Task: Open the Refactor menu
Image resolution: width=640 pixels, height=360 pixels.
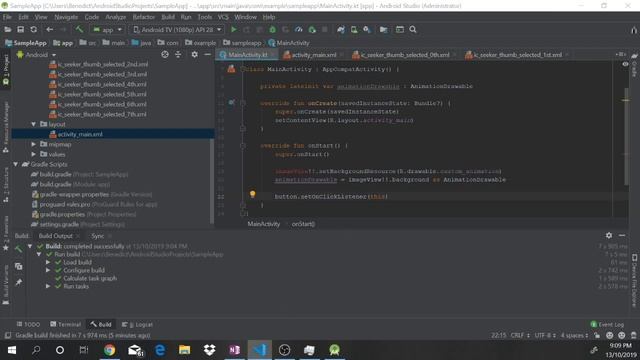Action: tap(144, 17)
